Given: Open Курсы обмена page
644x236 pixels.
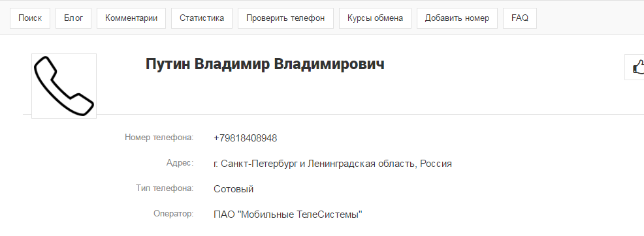Looking at the screenshot, I should coord(375,18).
